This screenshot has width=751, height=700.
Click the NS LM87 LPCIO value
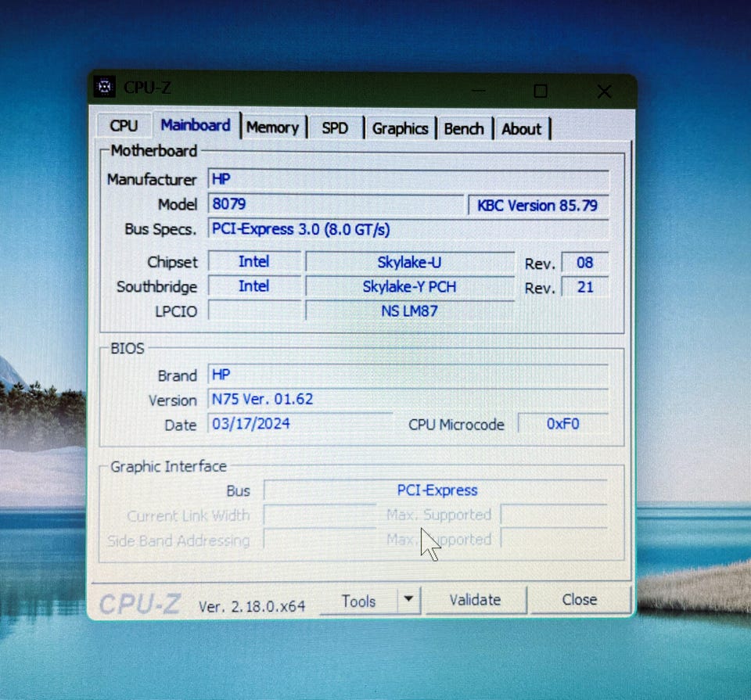click(x=410, y=311)
